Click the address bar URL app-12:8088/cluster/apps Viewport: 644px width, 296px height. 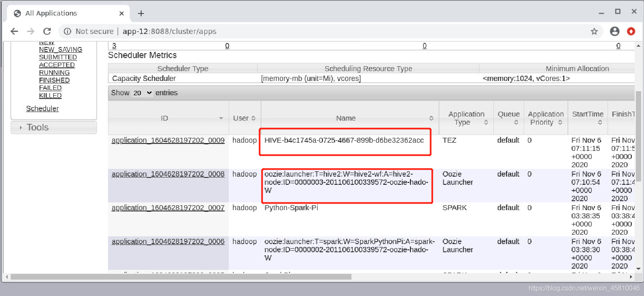(169, 31)
